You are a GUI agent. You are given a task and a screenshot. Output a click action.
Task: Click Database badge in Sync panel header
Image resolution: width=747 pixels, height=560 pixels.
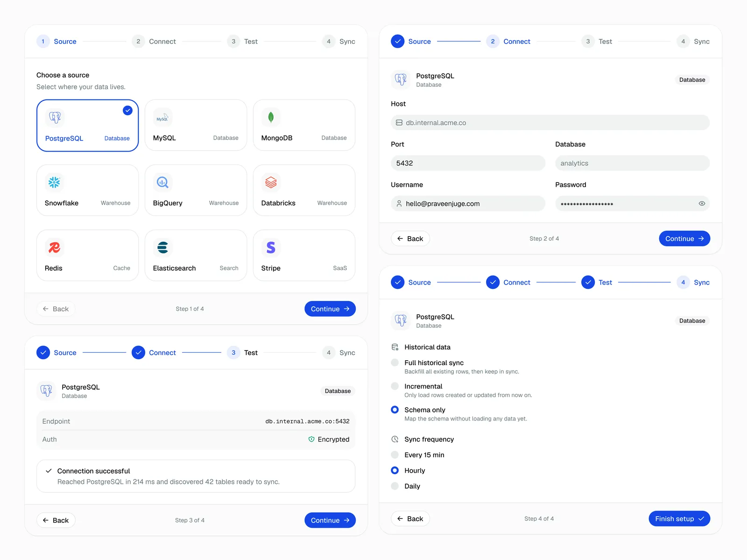pos(692,321)
